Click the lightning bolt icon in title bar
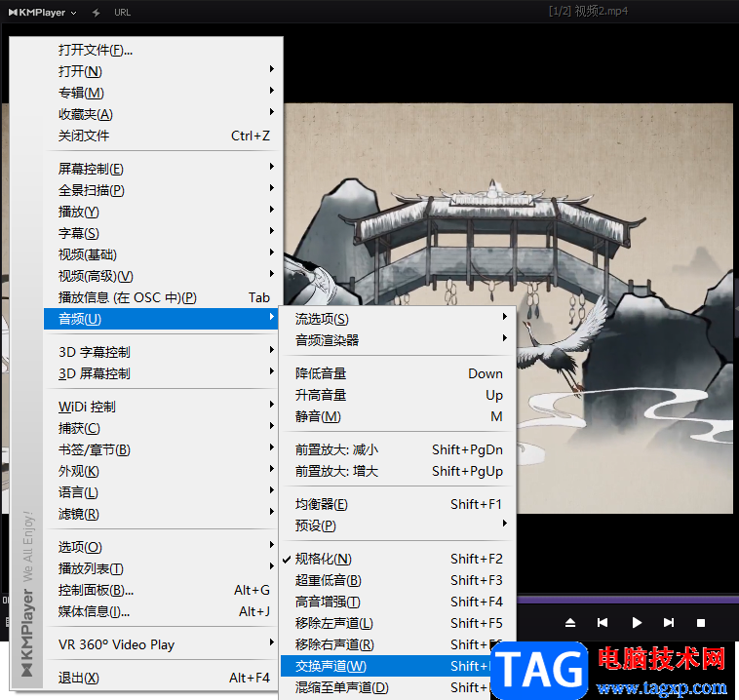Screen dimensions: 739x700 pos(97,13)
